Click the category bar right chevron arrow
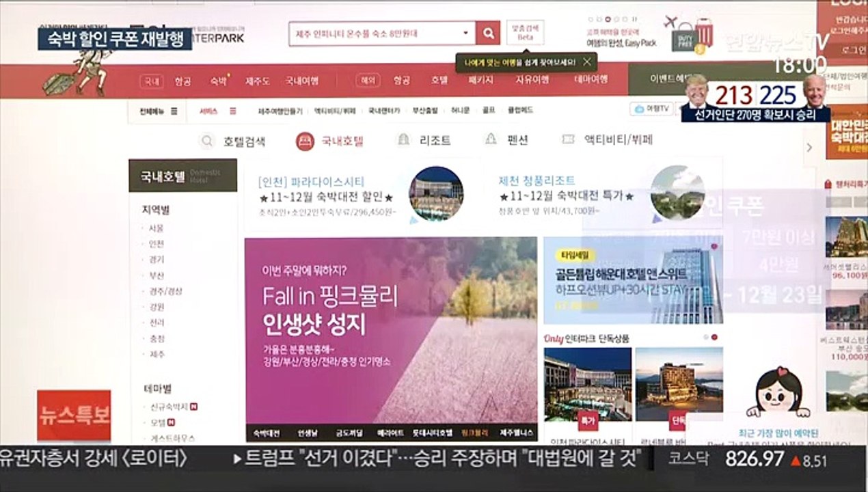Image resolution: width=868 pixels, height=492 pixels. (x=809, y=148)
